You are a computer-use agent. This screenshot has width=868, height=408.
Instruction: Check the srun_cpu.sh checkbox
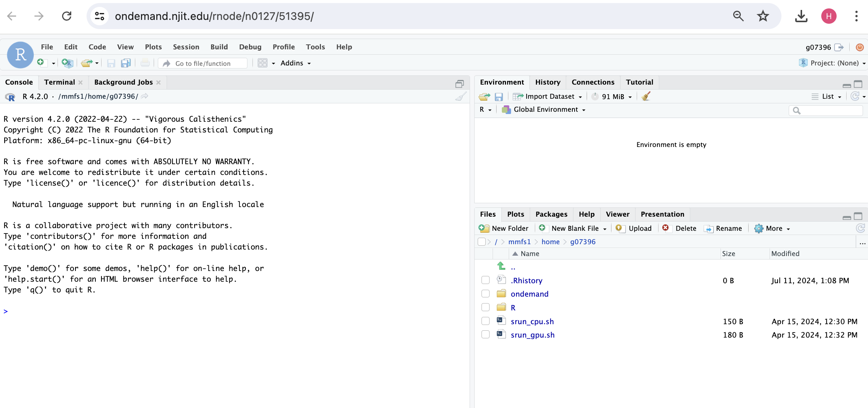tap(486, 321)
